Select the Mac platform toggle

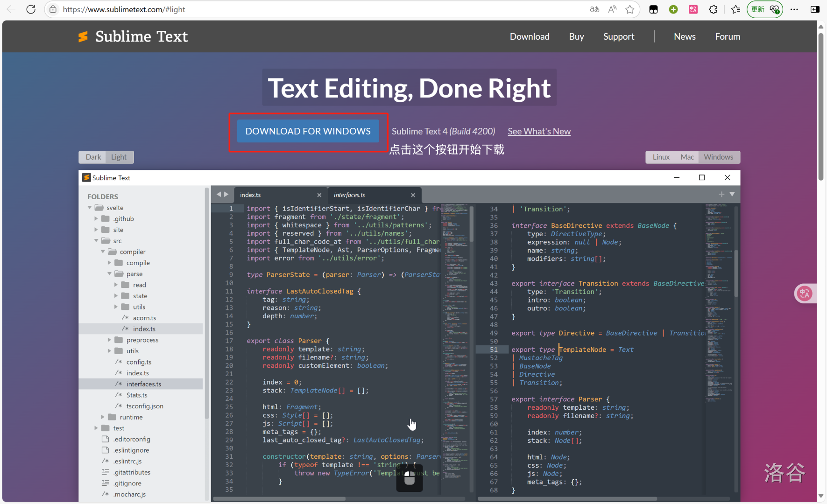687,157
